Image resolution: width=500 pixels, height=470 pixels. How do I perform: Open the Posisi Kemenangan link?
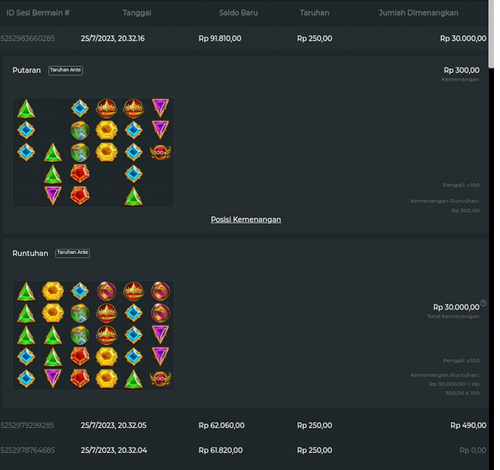pyautogui.click(x=246, y=220)
